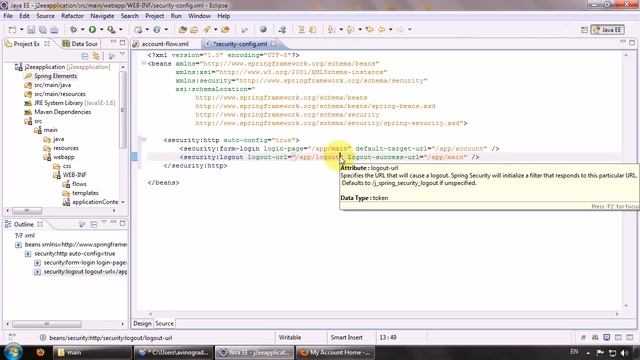Click the Open Web Browser globe icon
The image size is (640, 360).
coord(263,29)
